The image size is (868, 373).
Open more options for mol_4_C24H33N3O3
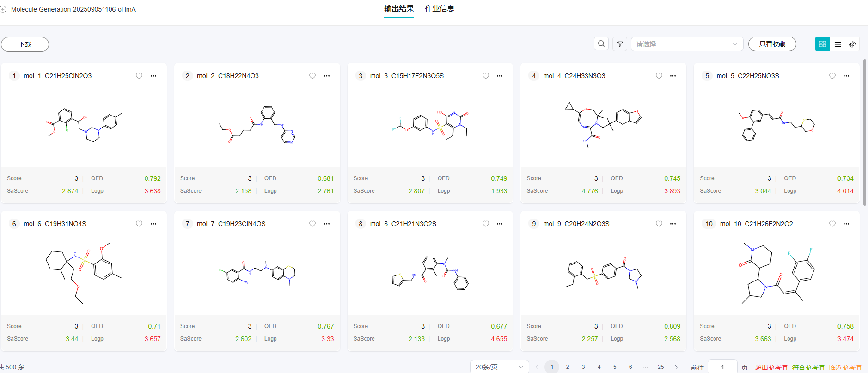(x=673, y=76)
